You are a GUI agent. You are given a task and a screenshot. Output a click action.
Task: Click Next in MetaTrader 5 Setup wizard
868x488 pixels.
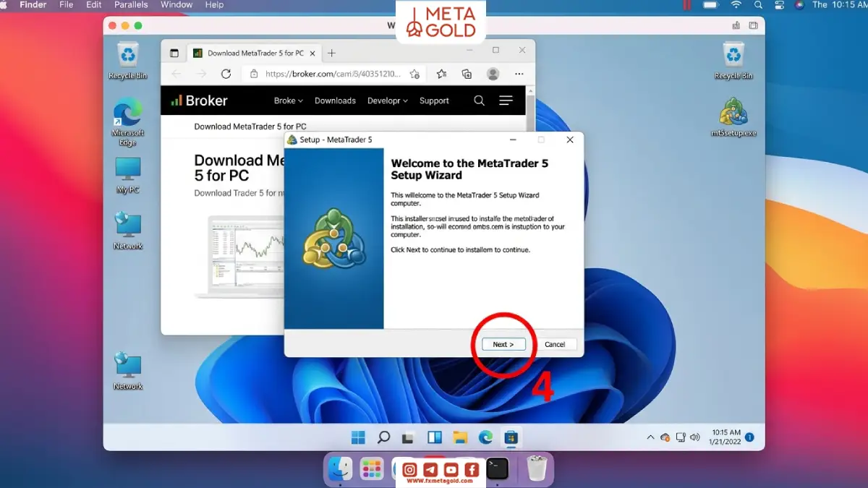tap(503, 344)
